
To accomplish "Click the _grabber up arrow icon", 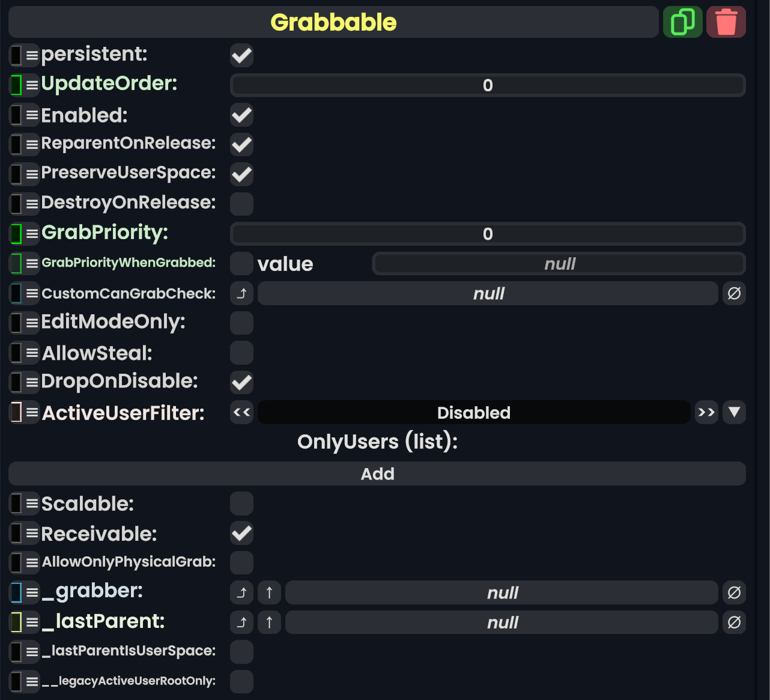I will pyautogui.click(x=269, y=592).
